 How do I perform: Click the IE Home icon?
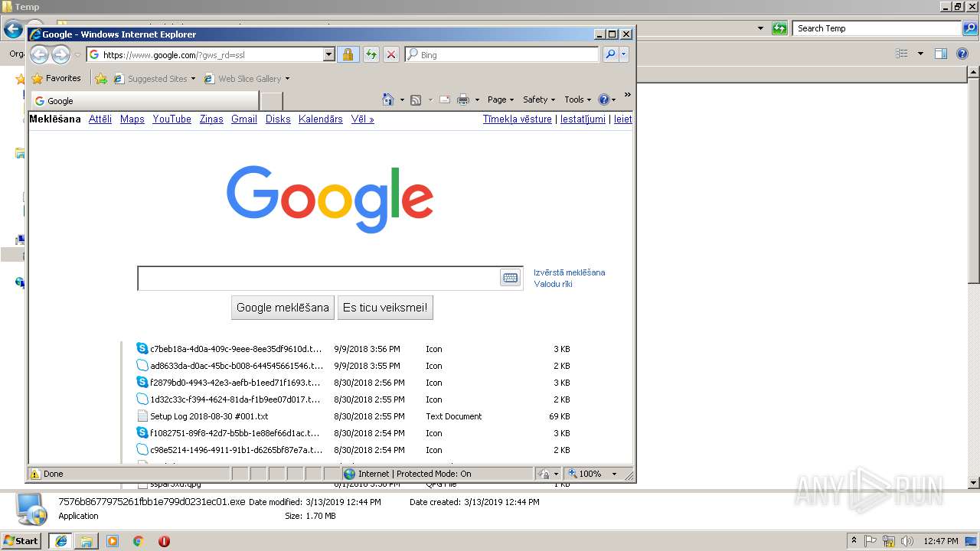[x=388, y=99]
